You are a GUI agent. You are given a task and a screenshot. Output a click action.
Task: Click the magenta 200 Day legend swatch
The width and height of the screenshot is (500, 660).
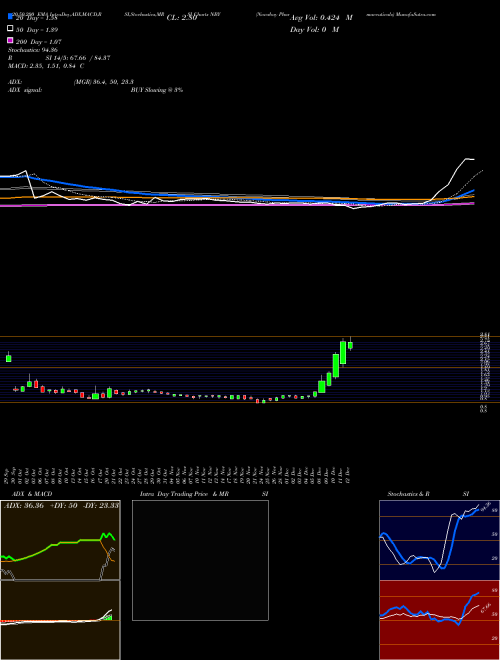click(10, 41)
